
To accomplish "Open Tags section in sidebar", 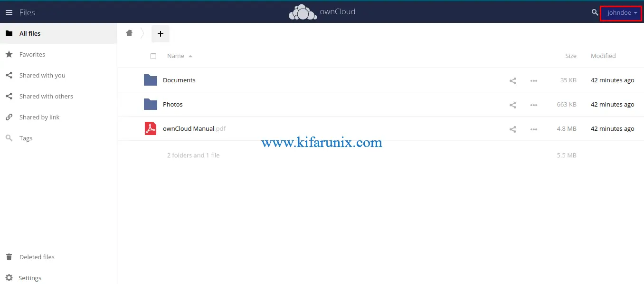I will point(58,138).
